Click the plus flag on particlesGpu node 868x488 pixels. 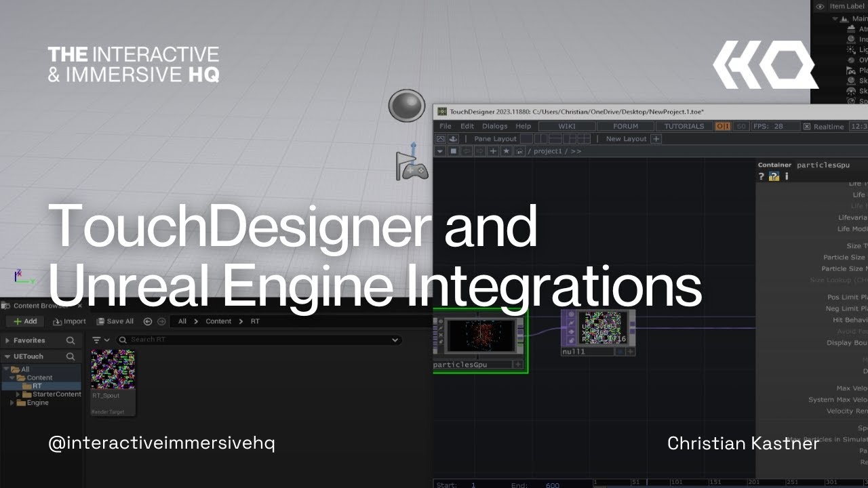point(517,365)
